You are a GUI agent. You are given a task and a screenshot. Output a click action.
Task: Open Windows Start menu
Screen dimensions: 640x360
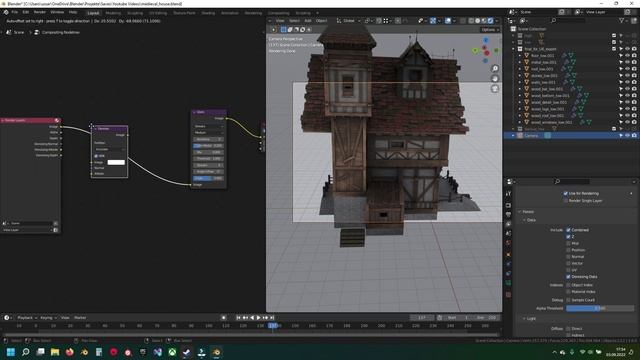click(x=11, y=352)
